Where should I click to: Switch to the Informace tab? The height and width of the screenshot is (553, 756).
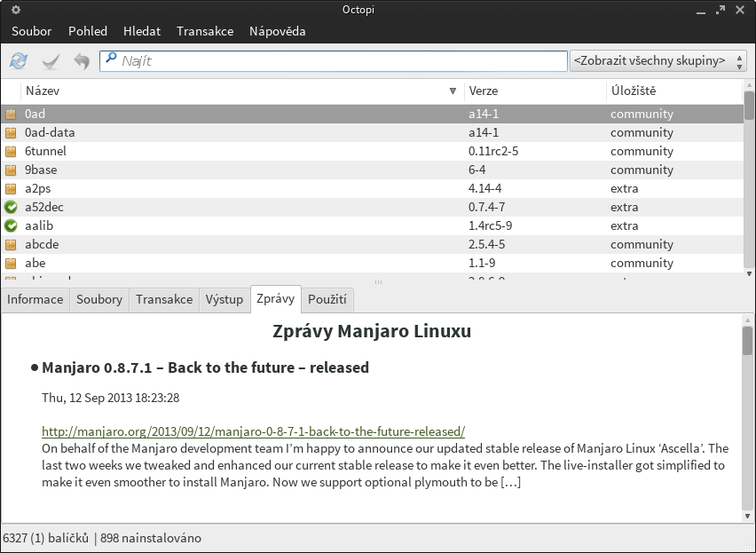click(35, 299)
